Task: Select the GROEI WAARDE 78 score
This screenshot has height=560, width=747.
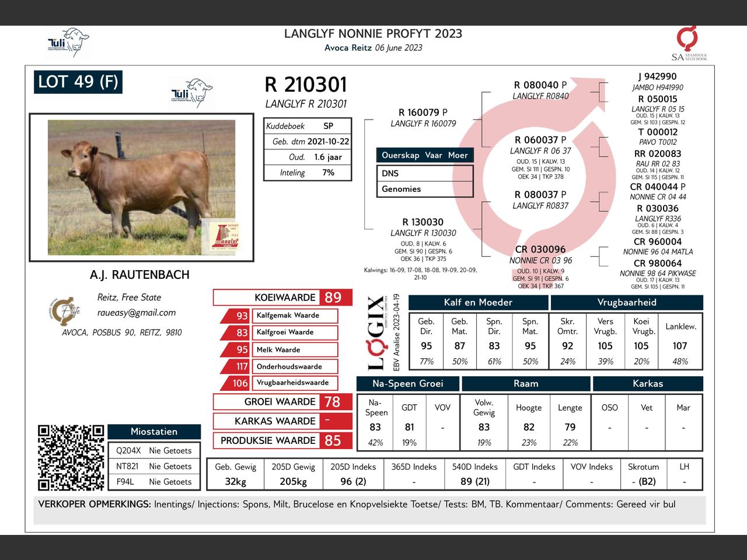Action: click(282, 402)
